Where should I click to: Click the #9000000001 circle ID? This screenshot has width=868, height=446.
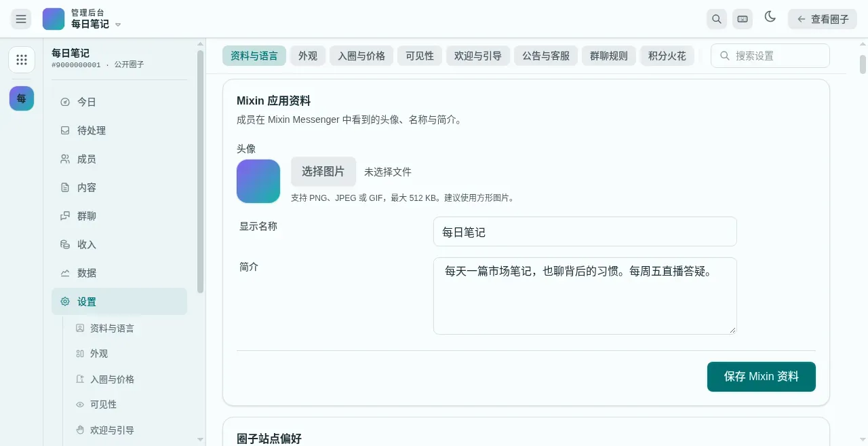coord(76,65)
